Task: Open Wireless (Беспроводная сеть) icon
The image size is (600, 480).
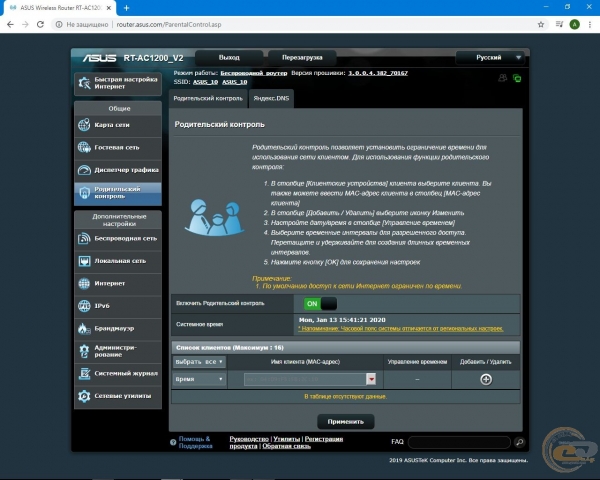Action: pos(84,238)
